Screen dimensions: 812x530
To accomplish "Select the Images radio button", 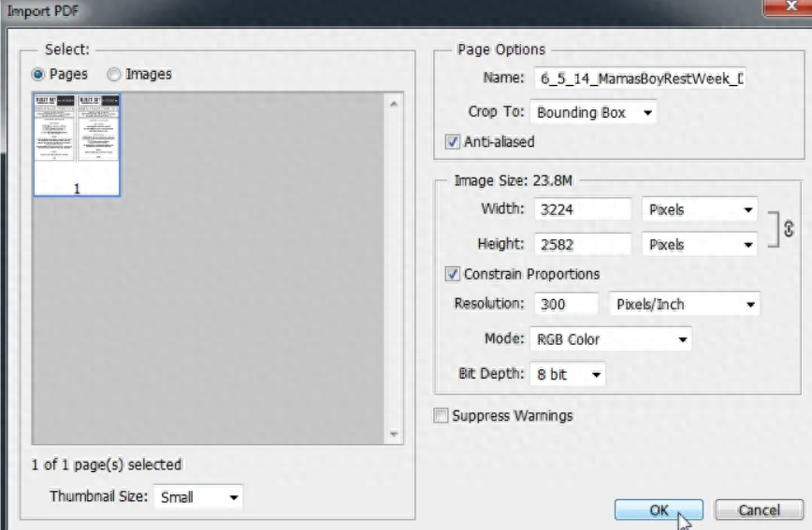I will point(114,75).
